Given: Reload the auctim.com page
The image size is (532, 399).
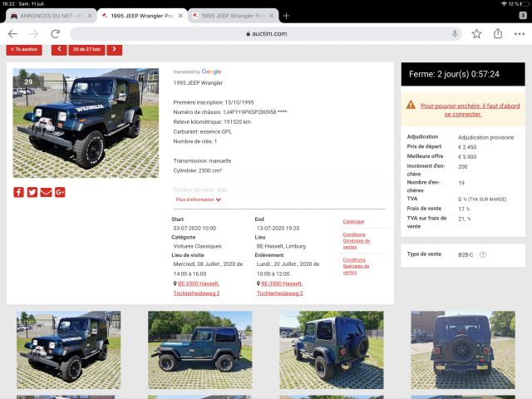Looking at the screenshot, I should 56,33.
